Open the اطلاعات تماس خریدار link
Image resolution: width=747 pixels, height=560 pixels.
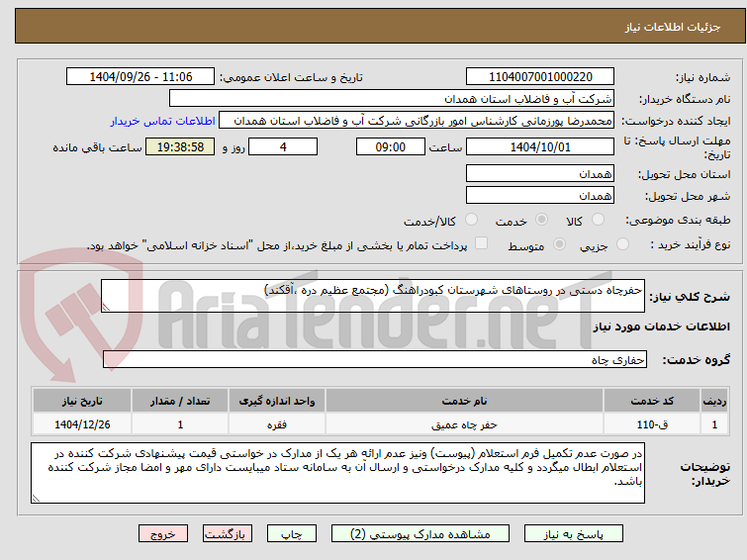[163, 121]
